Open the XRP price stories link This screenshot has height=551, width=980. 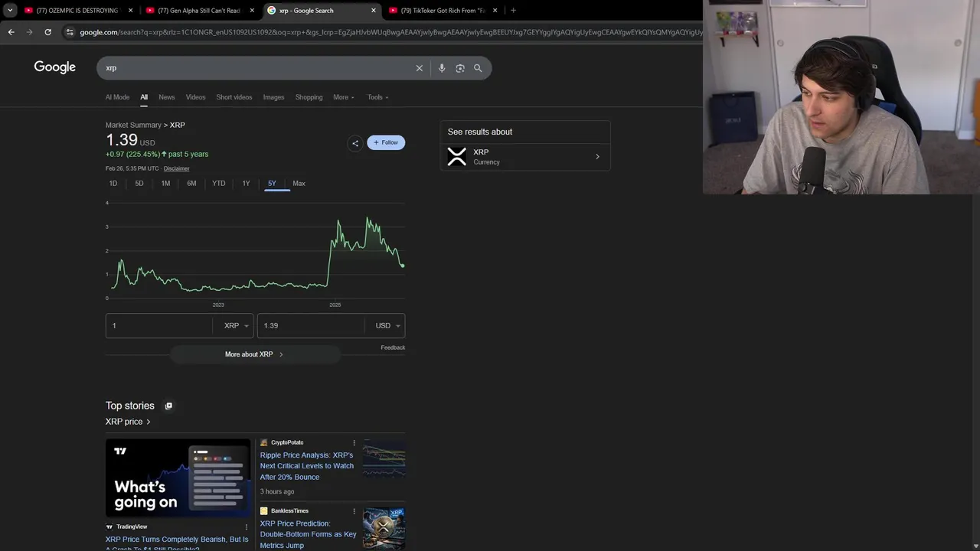[x=128, y=422]
